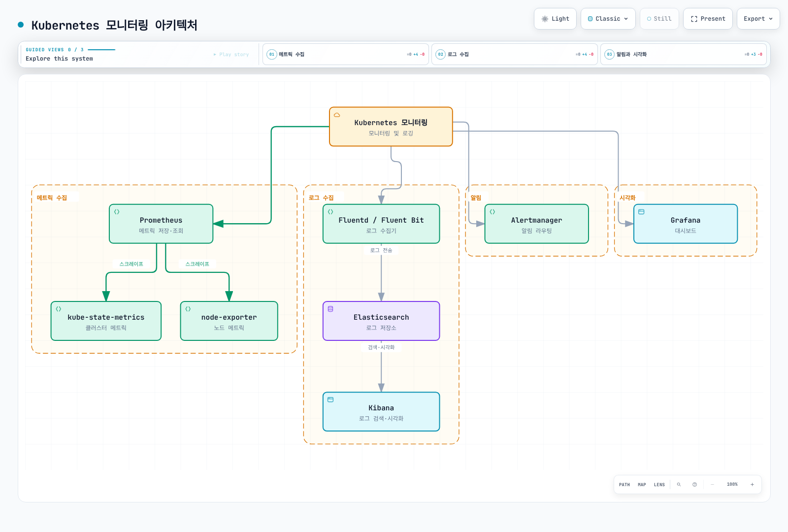Click code icon on Prometheus node
Viewport: 788px width, 532px height.
coord(117,212)
